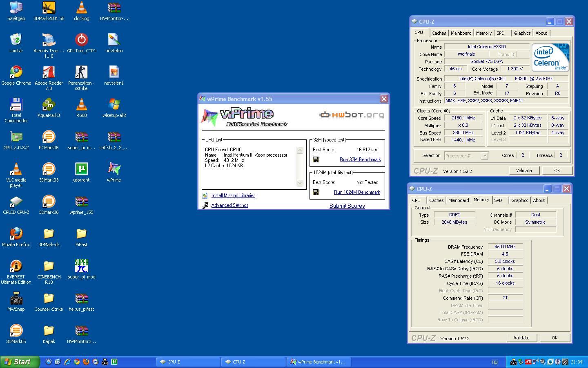Click Install Missing Libraries link
Viewport: 588px width, 368px height.
(233, 195)
